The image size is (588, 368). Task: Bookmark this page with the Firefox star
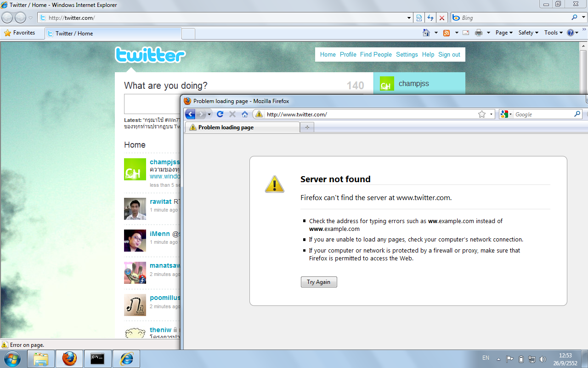pyautogui.click(x=482, y=114)
